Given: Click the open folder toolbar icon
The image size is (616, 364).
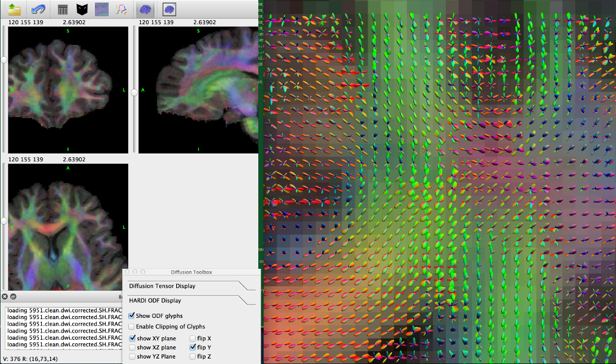Looking at the screenshot, I should (15, 9).
